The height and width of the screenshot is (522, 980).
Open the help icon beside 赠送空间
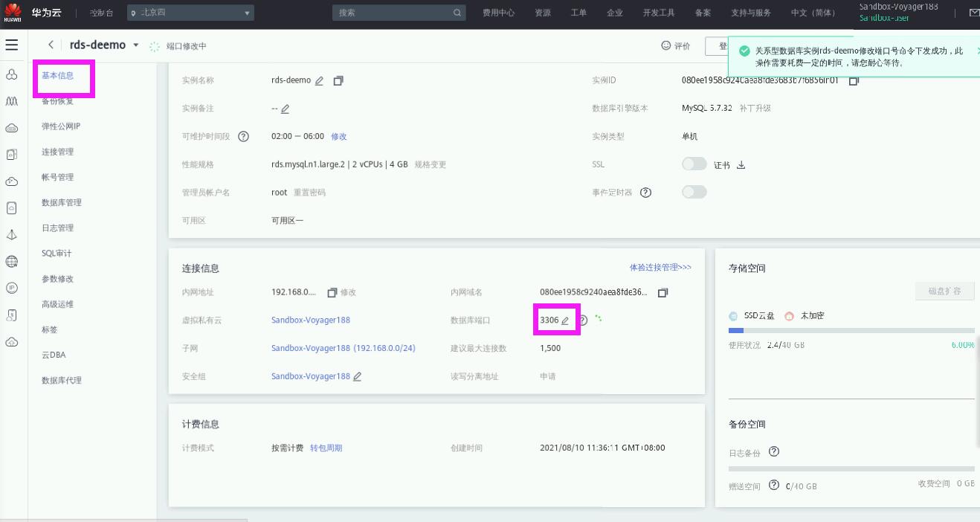pyautogui.click(x=774, y=486)
